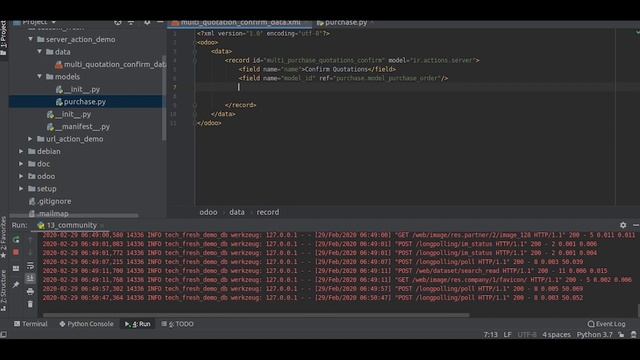Click horizontal scrollbar of Run console

click(256, 315)
